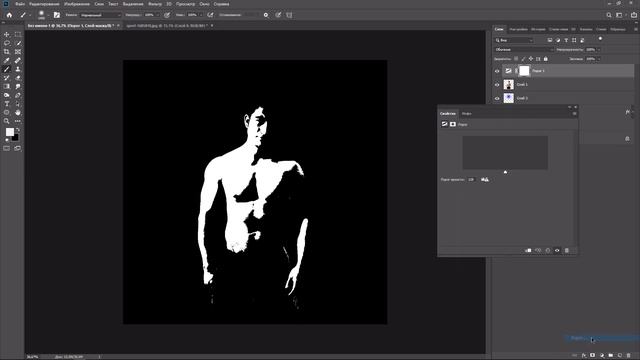Switch to the Инфо tab

click(x=467, y=113)
